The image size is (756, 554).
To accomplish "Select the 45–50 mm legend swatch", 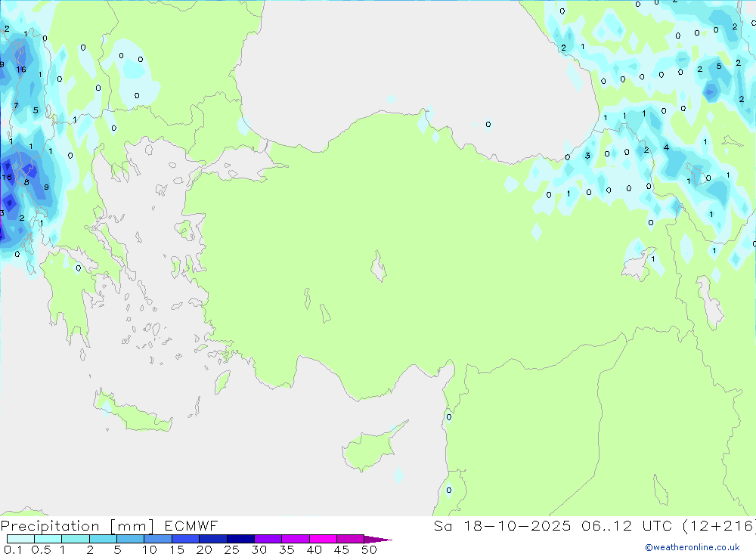I will pos(350,539).
